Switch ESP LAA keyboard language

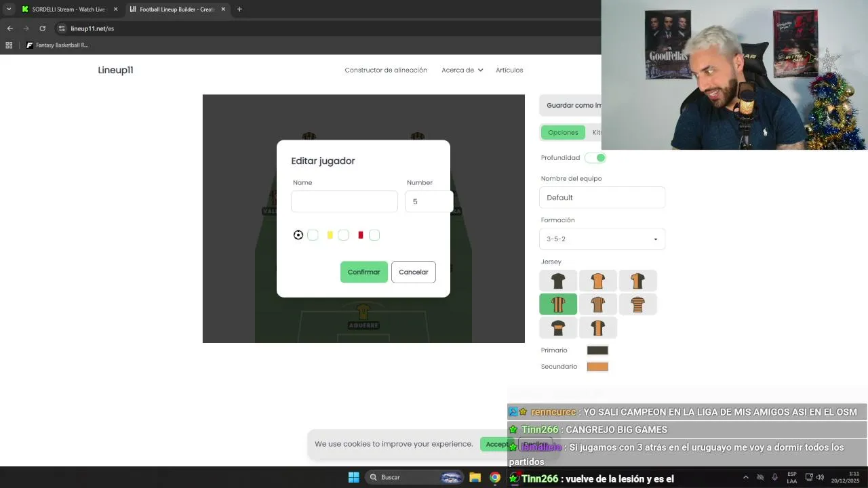(x=792, y=477)
